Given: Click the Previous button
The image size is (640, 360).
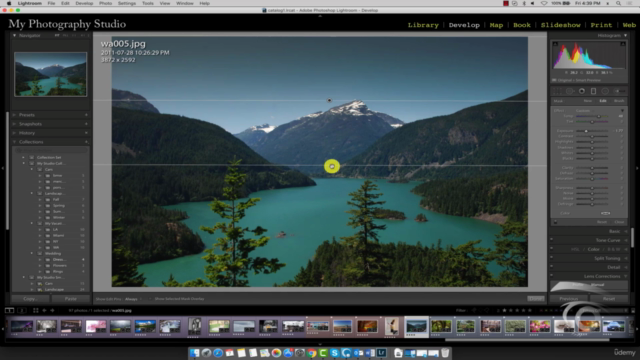Looking at the screenshot, I should point(569,299).
